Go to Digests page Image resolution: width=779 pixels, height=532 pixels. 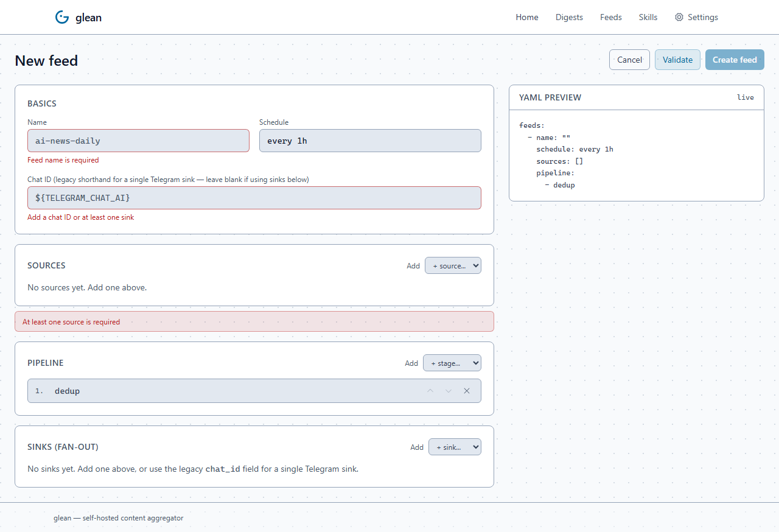tap(569, 17)
